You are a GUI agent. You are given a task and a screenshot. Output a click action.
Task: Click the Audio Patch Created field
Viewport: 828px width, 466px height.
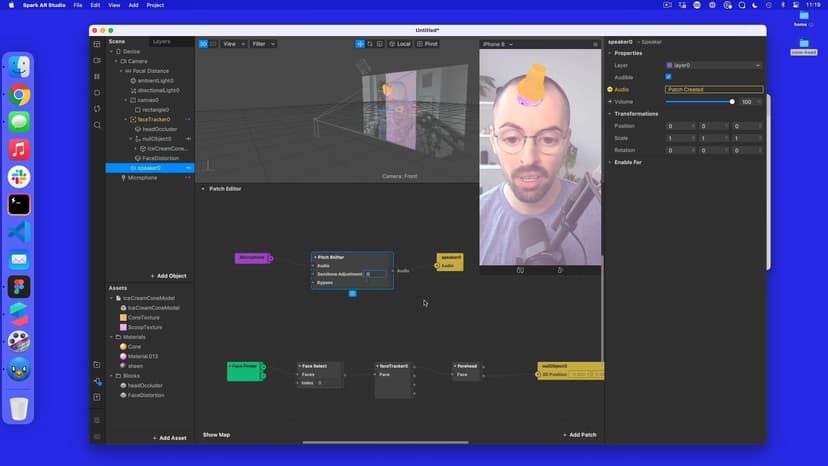714,89
